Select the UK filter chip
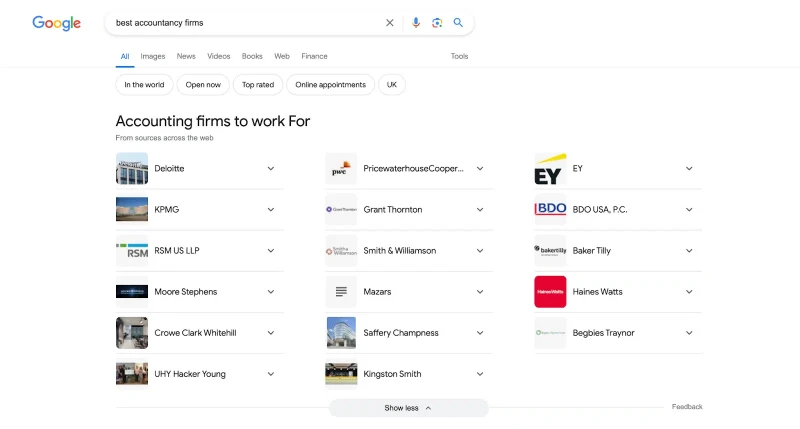This screenshot has width=800, height=429. click(392, 85)
